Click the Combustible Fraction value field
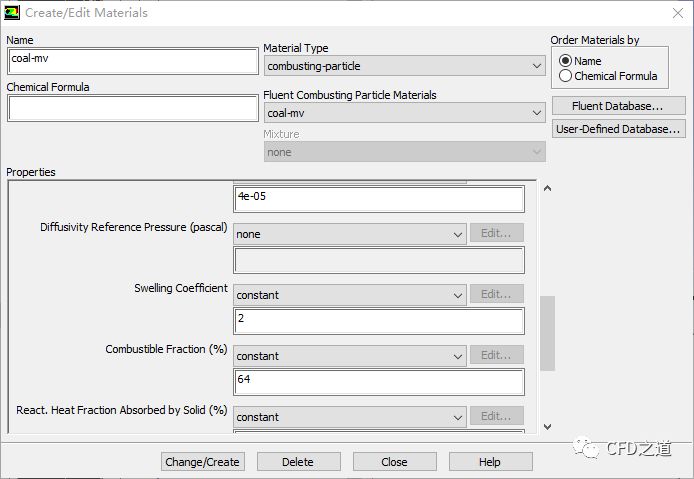This screenshot has width=694, height=479. click(379, 382)
